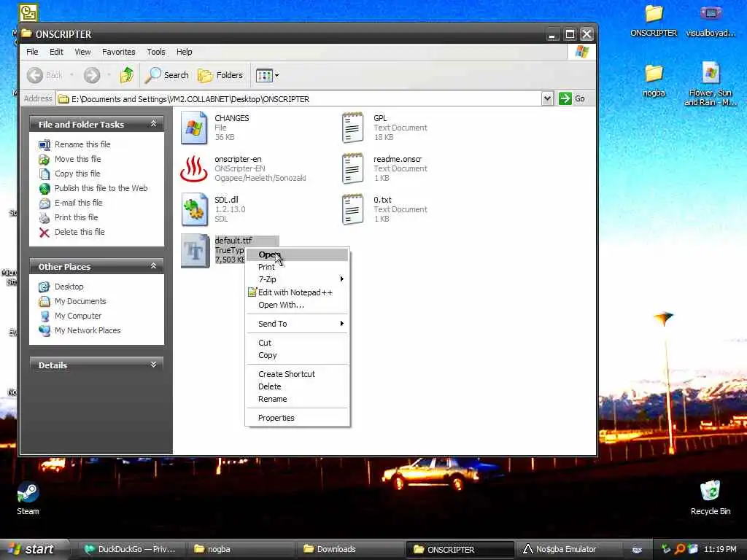Screen dimensions: 747x560
Task: Choose Cut in the context menu
Action: point(298,343)
